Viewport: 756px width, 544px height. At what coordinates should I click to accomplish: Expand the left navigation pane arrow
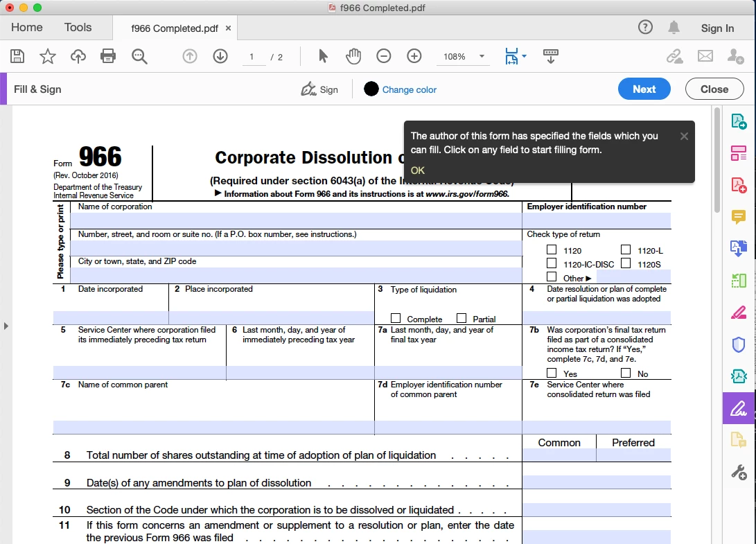click(x=6, y=326)
